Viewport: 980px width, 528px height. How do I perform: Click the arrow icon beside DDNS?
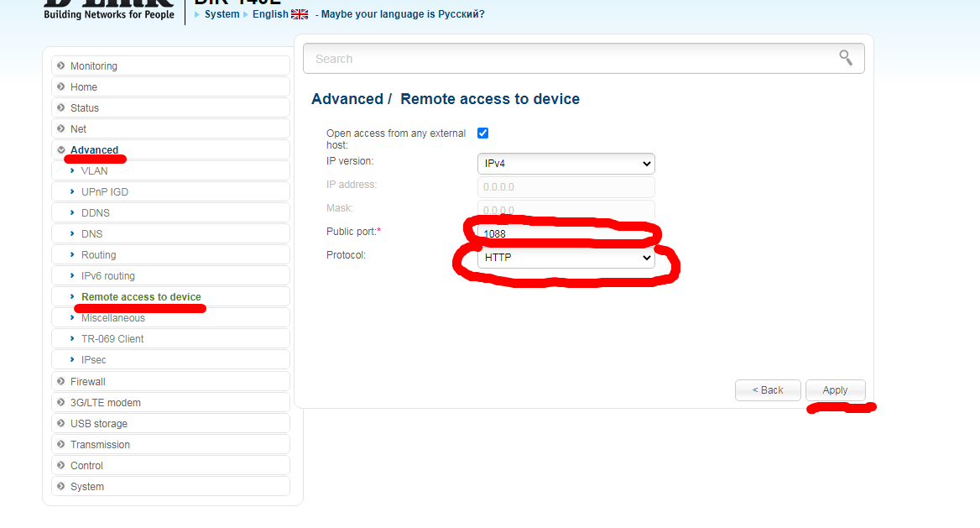point(72,212)
